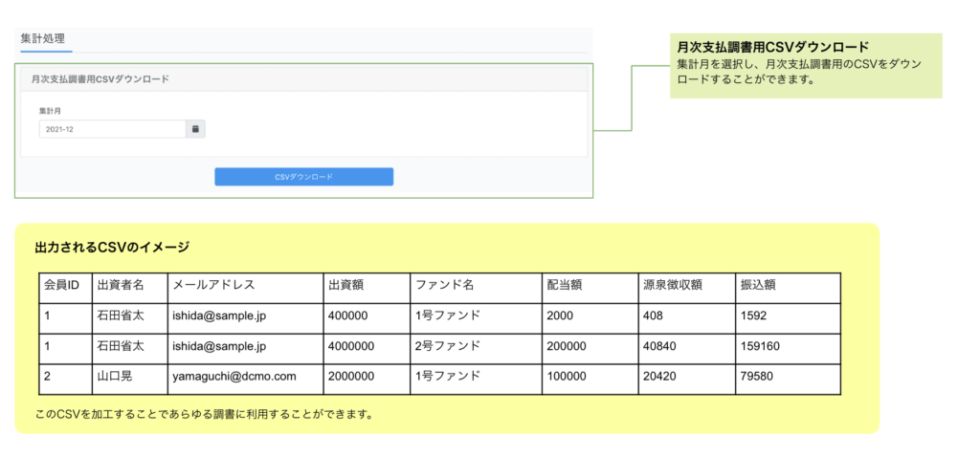The width and height of the screenshot is (980, 457).
Task: Click the 振込額 column header
Action: point(757,285)
